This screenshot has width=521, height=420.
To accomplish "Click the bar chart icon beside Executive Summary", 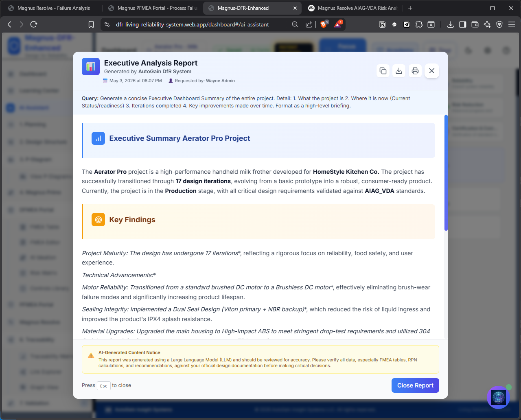I will (99, 138).
